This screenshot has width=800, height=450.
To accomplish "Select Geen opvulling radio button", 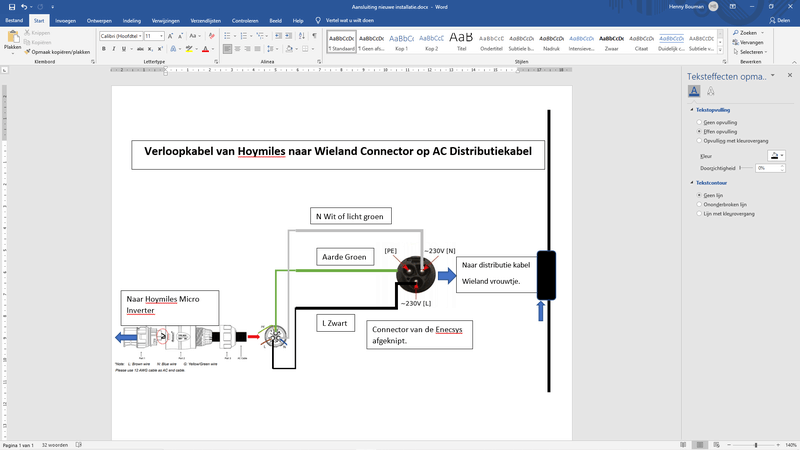I will (699, 122).
